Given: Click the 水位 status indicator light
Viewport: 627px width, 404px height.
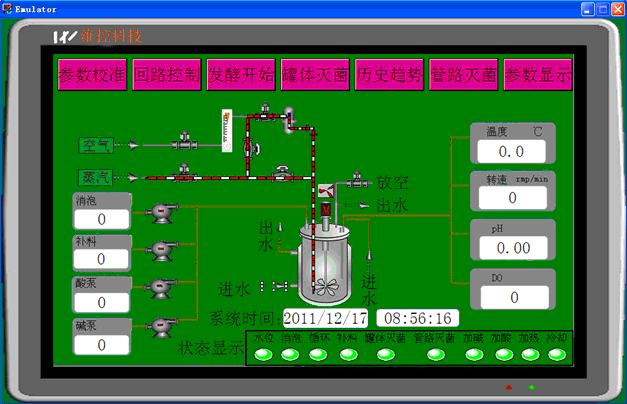Looking at the screenshot, I should point(264,354).
